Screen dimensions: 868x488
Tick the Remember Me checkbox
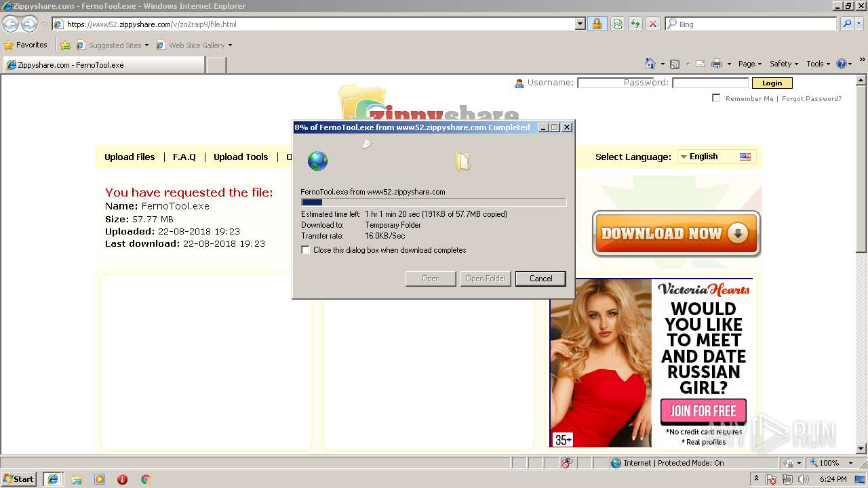coord(716,98)
